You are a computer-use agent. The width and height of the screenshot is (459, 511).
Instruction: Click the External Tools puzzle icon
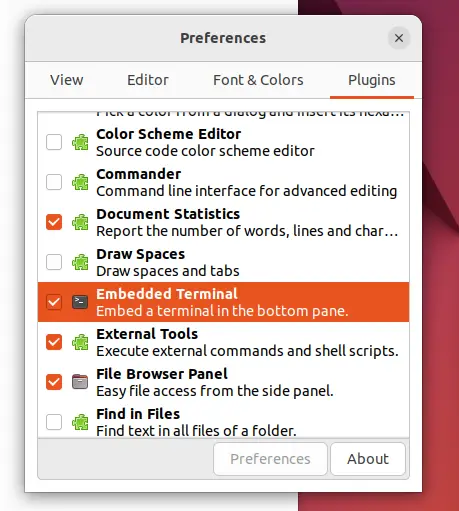(x=80, y=342)
